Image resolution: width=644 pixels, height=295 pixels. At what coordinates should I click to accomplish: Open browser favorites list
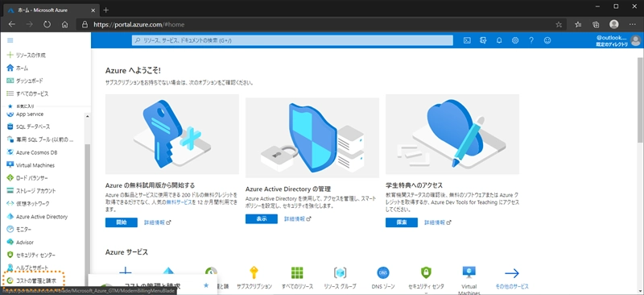coord(578,24)
